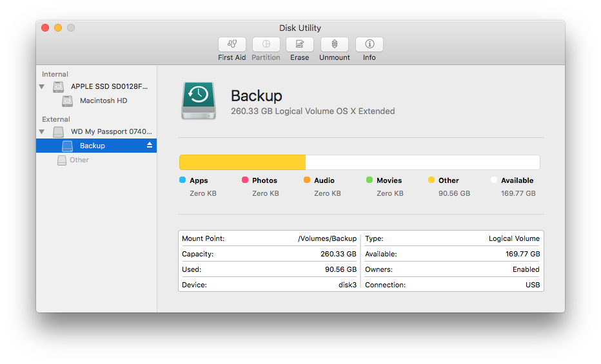This screenshot has height=364, width=601.
Task: Click the 260.33 GB Logical Volume subtitle
Action: point(313,111)
